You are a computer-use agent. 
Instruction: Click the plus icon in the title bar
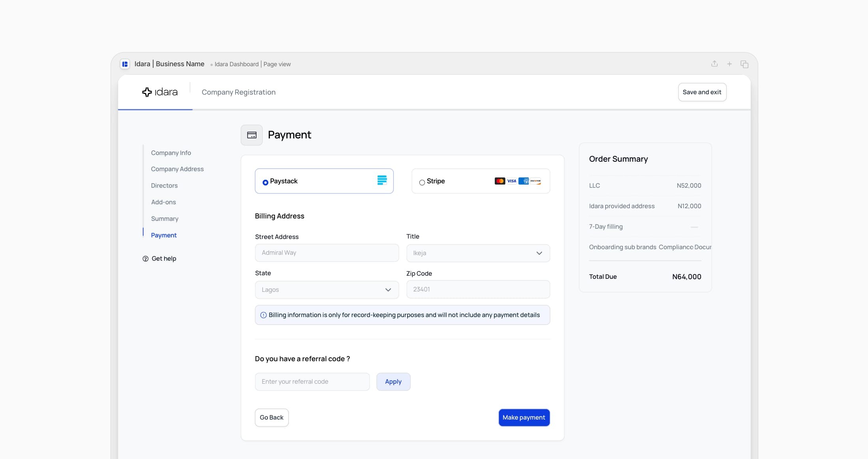point(730,64)
